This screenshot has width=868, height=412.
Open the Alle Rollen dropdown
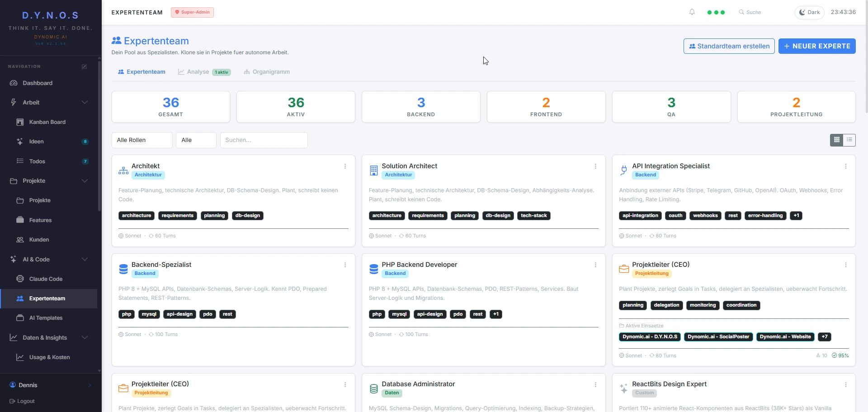(142, 140)
